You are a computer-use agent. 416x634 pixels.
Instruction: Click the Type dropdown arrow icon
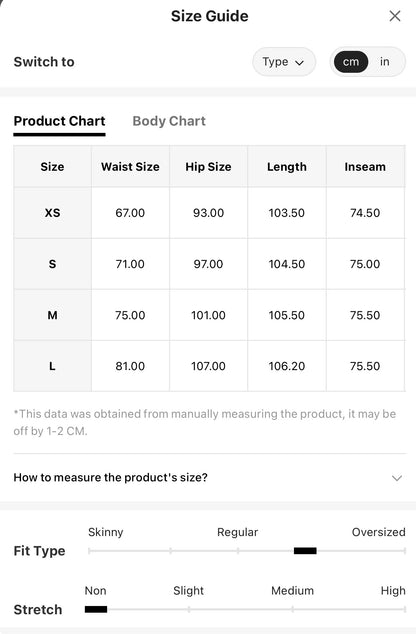coord(299,63)
